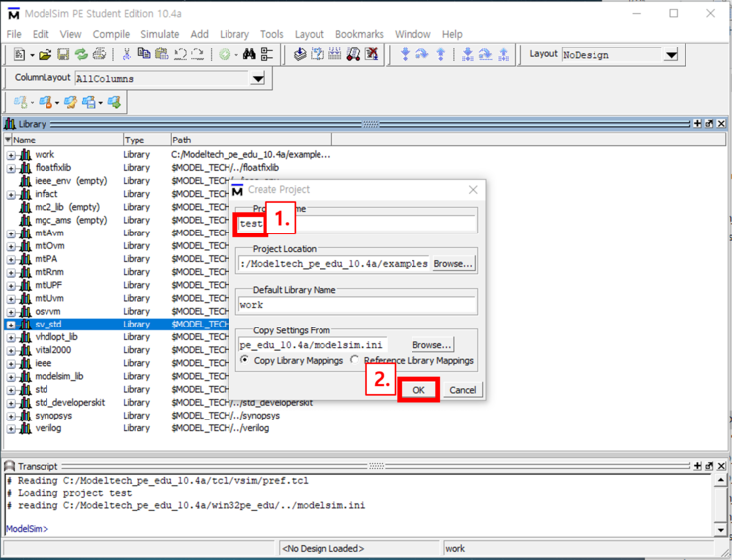732x560 pixels.
Task: Click the Compile icon with down arrow
Action: click(x=300, y=54)
